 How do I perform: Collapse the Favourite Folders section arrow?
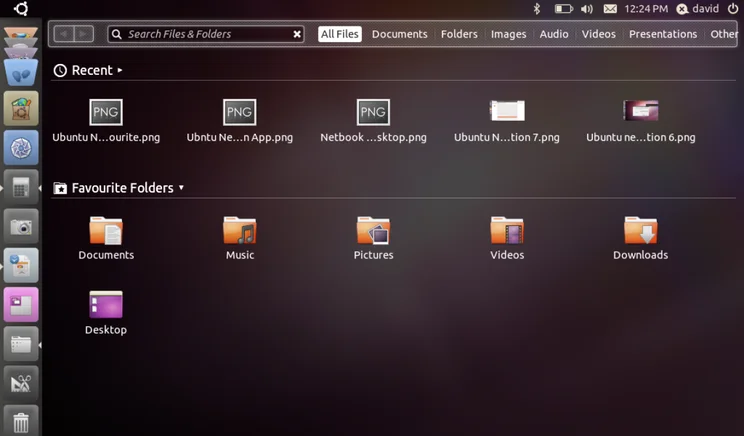coord(181,188)
